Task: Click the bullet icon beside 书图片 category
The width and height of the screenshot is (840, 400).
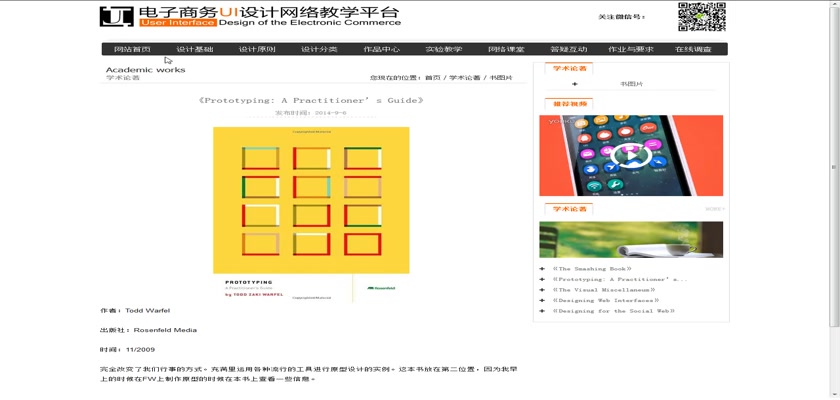Action: tap(575, 84)
